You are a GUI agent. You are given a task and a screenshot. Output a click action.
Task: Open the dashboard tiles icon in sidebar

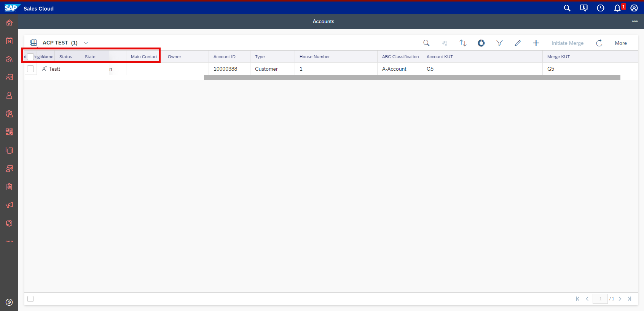[x=9, y=132]
